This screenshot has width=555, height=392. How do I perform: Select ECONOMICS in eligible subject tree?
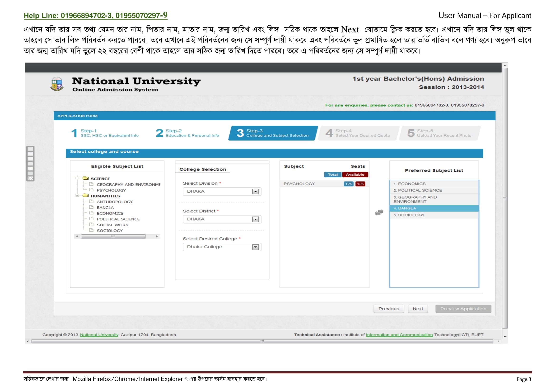pos(110,213)
